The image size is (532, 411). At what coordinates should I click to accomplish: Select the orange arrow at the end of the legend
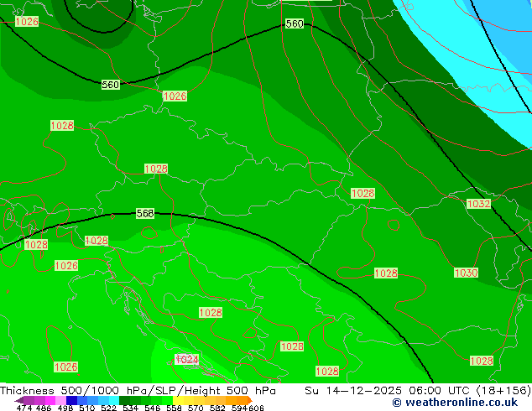250,400
